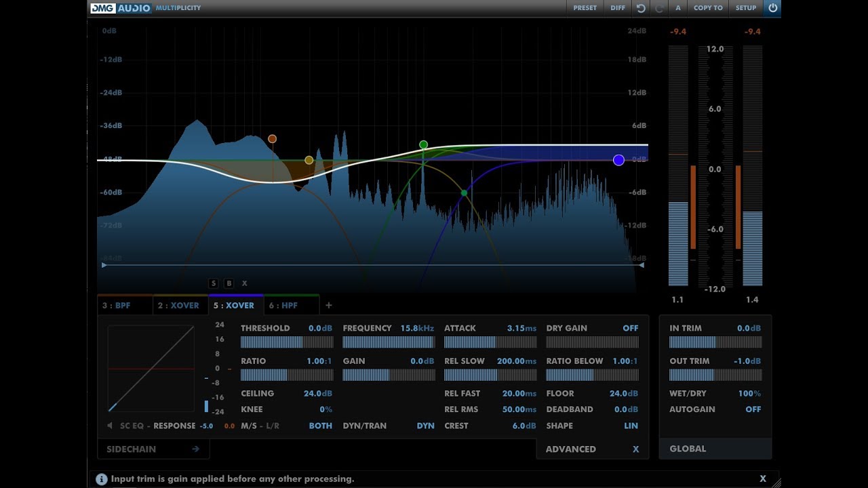Adjust the GAIN slider

(x=389, y=375)
